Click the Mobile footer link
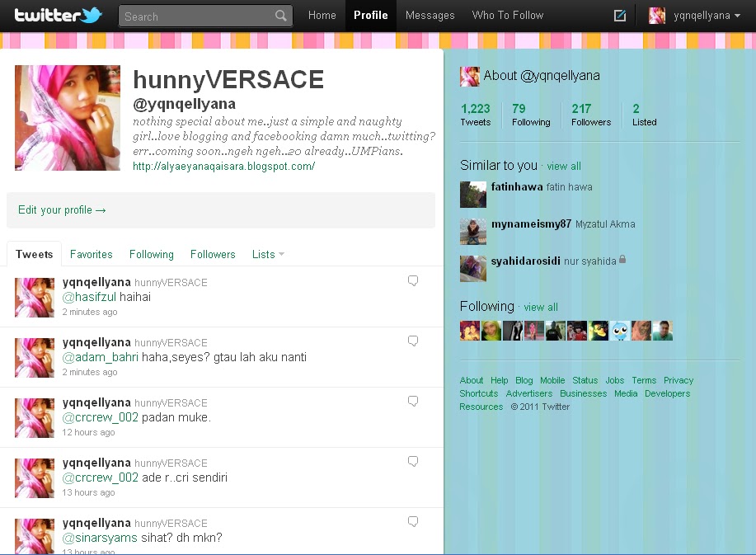The height and width of the screenshot is (555, 756). (x=552, y=380)
